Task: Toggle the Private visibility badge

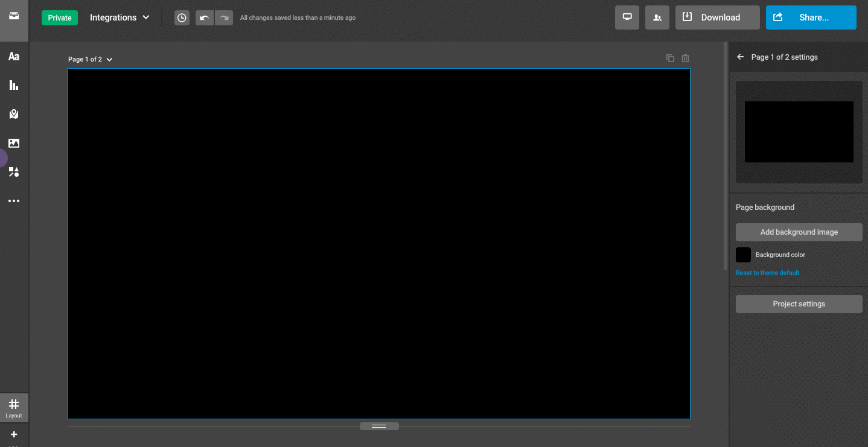Action: click(60, 17)
